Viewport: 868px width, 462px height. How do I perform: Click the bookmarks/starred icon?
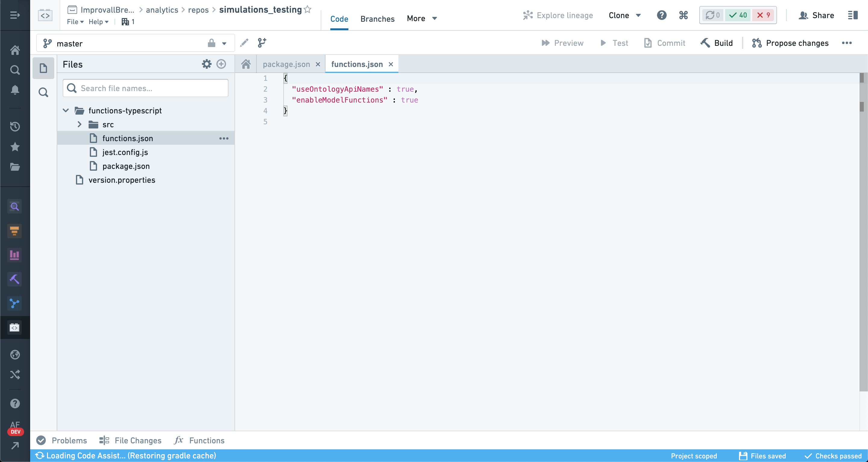pos(15,147)
